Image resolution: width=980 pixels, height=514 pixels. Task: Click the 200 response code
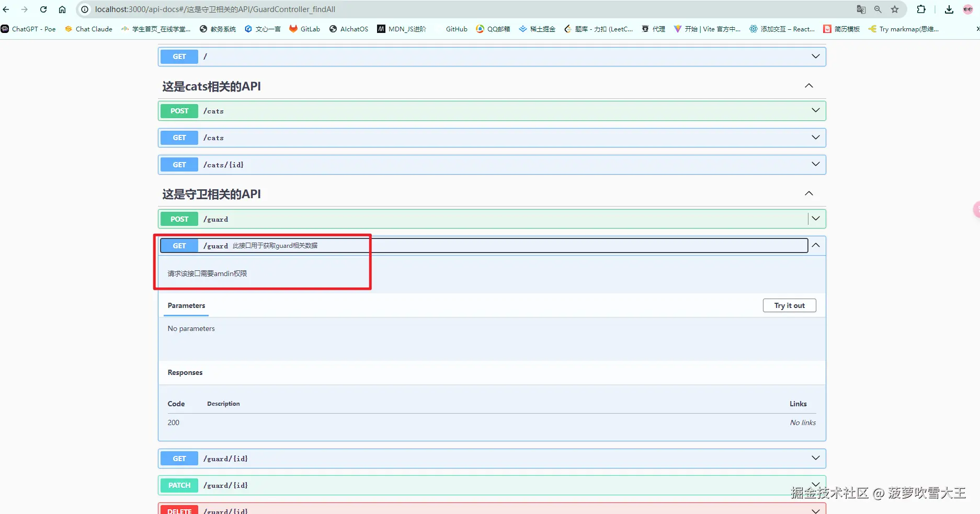(173, 422)
